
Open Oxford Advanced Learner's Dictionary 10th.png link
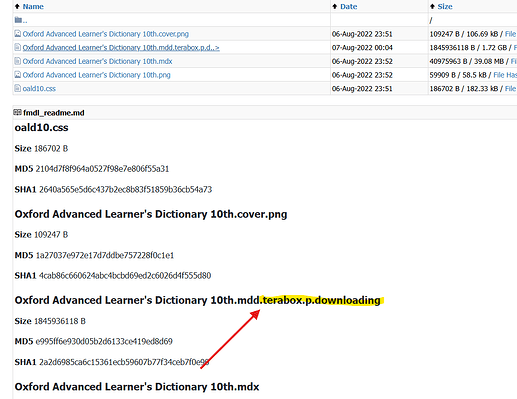(96, 75)
